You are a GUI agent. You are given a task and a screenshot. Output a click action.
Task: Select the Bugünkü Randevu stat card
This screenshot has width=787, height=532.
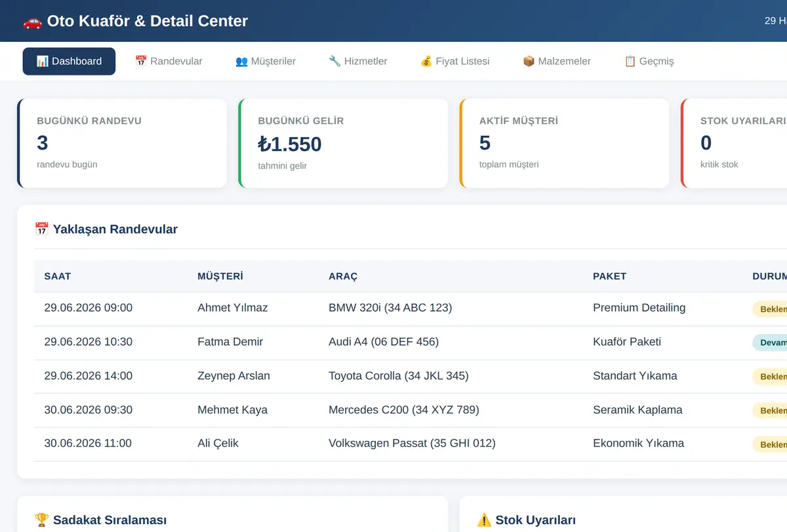122,143
